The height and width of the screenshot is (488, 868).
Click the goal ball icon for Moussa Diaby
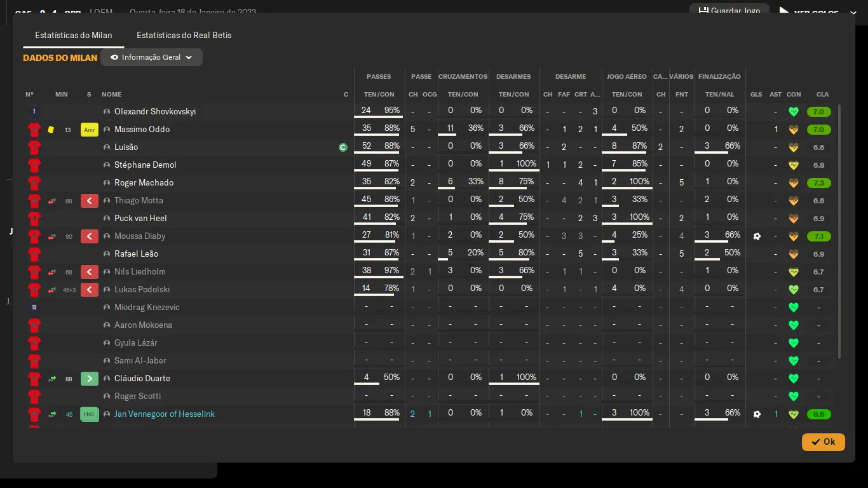(756, 236)
